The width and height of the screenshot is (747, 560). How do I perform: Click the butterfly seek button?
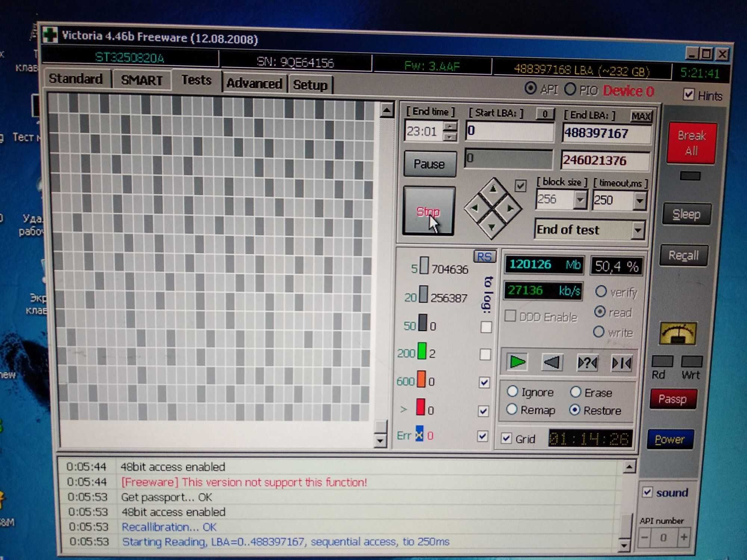(x=622, y=363)
